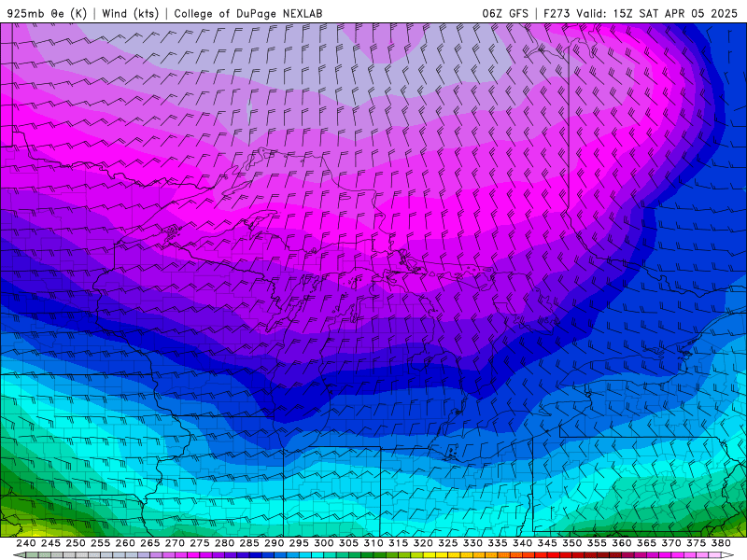The width and height of the screenshot is (747, 560).
Task: Click the 260 value on the color scale
Action: [x=125, y=543]
